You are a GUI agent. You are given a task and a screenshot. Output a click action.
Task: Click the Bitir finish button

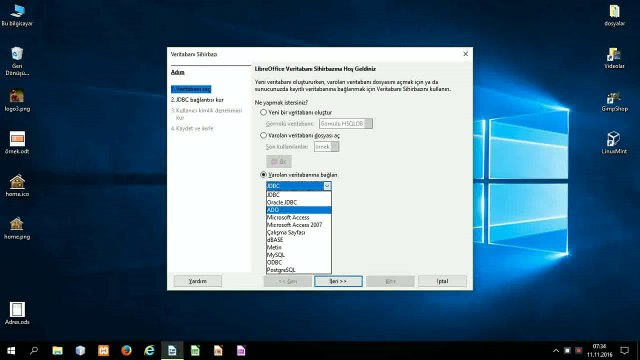click(390, 281)
